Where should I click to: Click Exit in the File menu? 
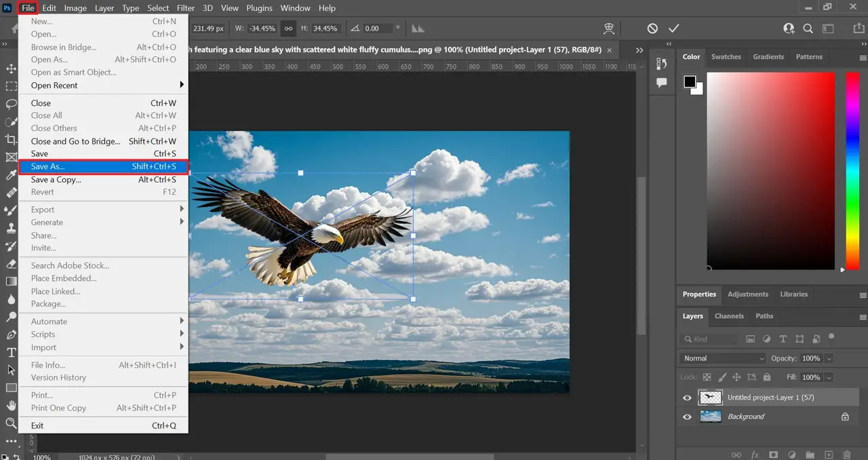pos(37,425)
